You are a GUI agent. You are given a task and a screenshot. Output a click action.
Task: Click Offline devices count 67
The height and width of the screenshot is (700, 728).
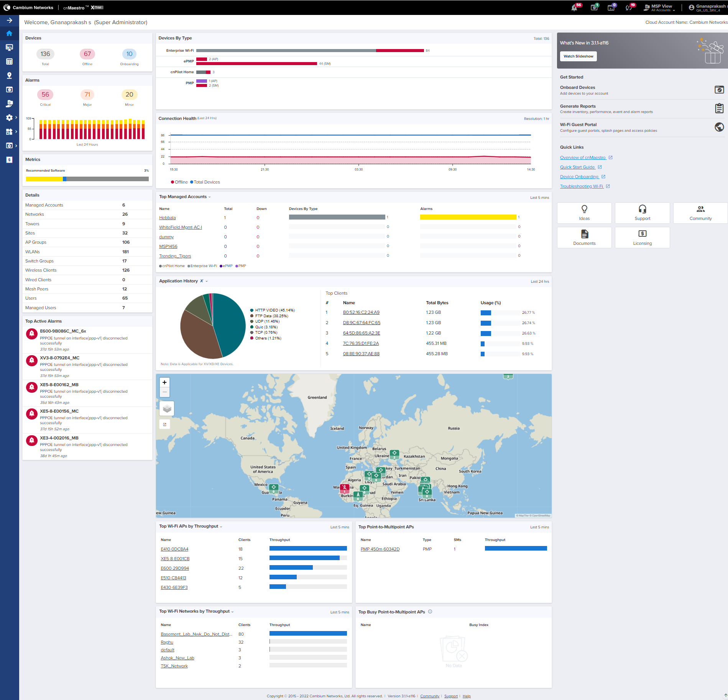point(87,54)
